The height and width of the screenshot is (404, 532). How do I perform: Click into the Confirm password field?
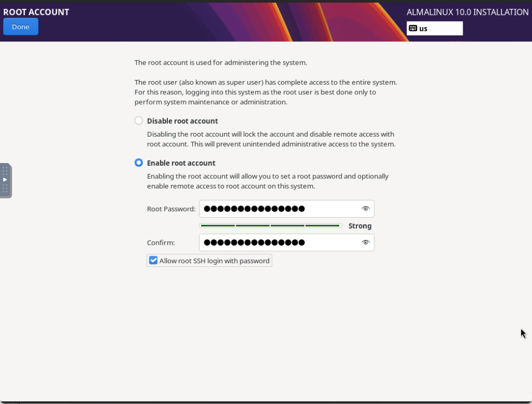click(287, 243)
